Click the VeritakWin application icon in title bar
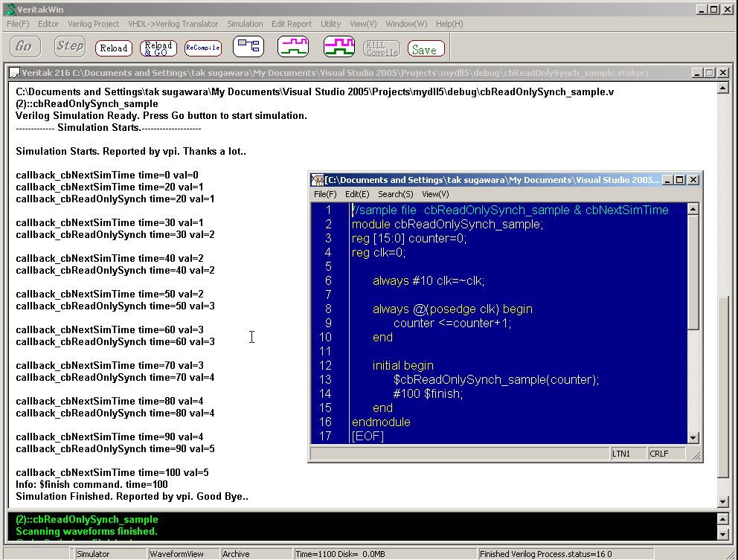 [x=10, y=9]
